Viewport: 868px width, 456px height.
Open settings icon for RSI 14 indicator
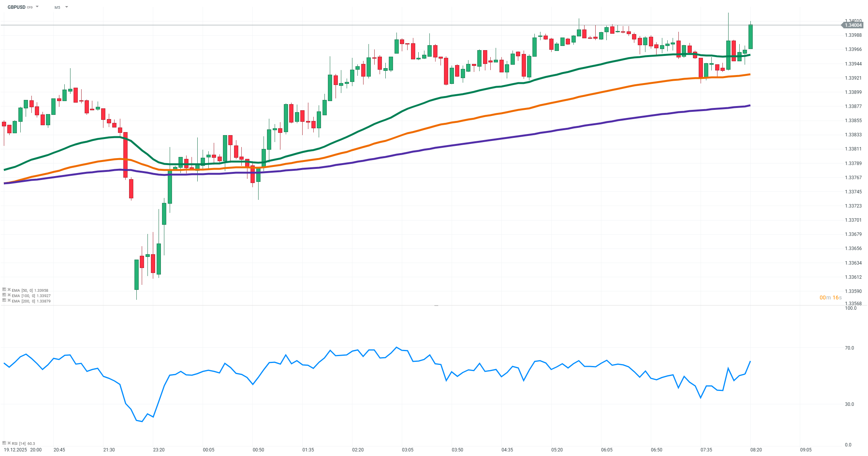pyautogui.click(x=4, y=443)
